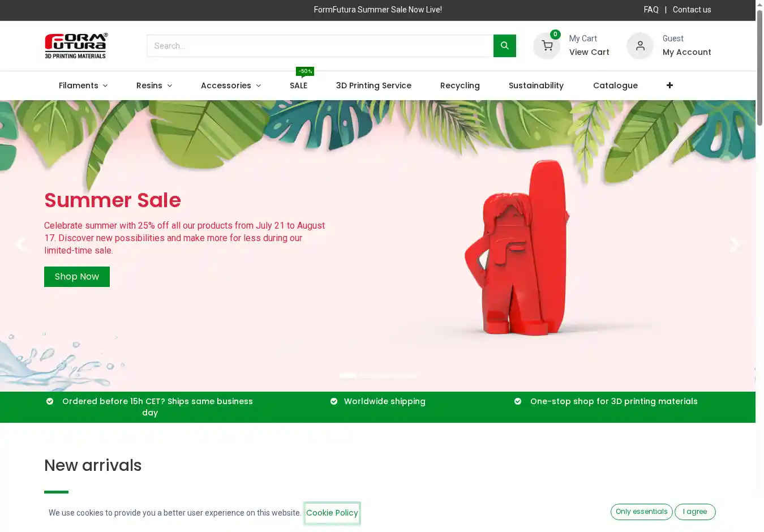Viewport: 764px width, 532px height.
Task: Expand the Resins dropdown menu
Action: coord(154,85)
